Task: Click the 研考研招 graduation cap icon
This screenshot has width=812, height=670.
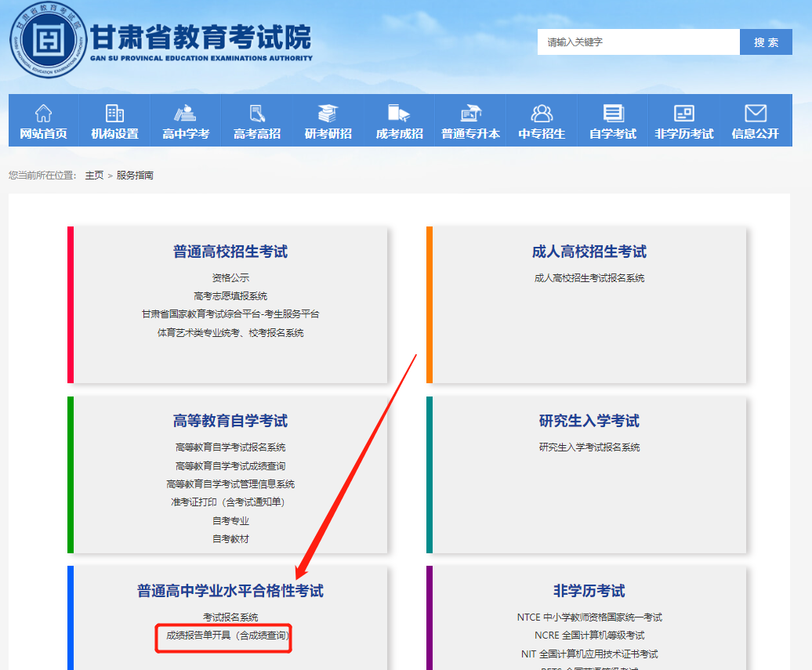Action: tap(328, 113)
